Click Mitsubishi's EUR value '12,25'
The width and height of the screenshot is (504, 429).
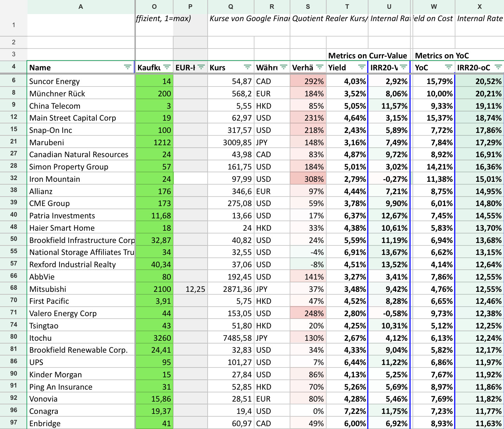pos(190,289)
